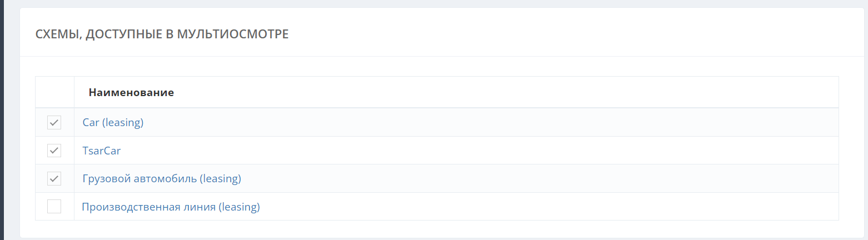The height and width of the screenshot is (240, 868).
Task: Click the checkmark icon beside TsarCar
Action: point(54,151)
